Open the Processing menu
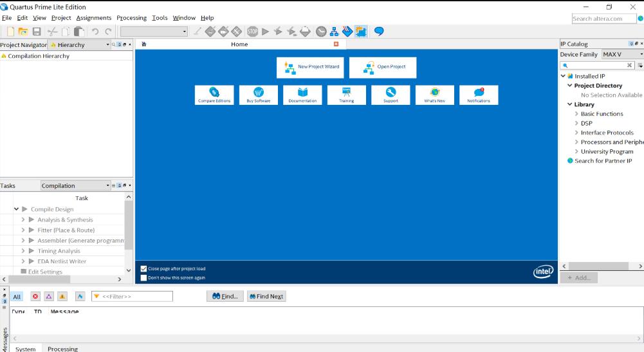 [x=131, y=17]
